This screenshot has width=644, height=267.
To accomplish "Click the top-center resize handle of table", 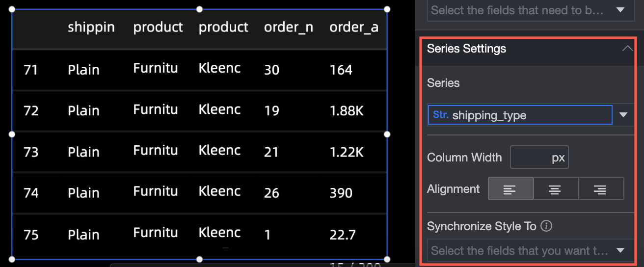I will (199, 9).
